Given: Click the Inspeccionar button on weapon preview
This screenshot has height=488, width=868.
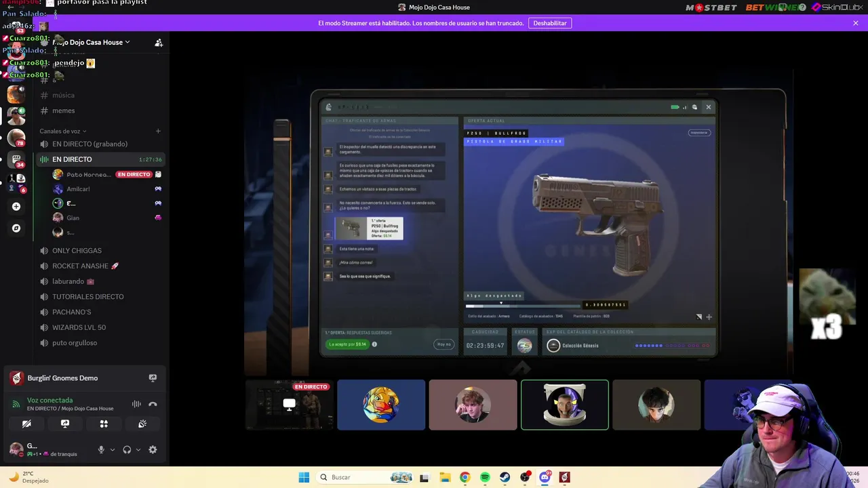Looking at the screenshot, I should [699, 133].
